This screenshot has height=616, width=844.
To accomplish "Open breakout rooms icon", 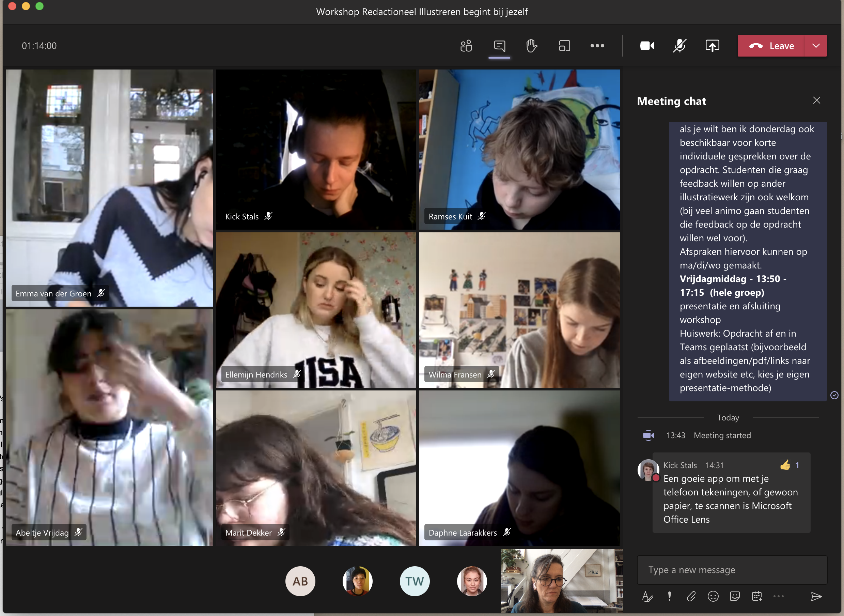I will pyautogui.click(x=564, y=46).
